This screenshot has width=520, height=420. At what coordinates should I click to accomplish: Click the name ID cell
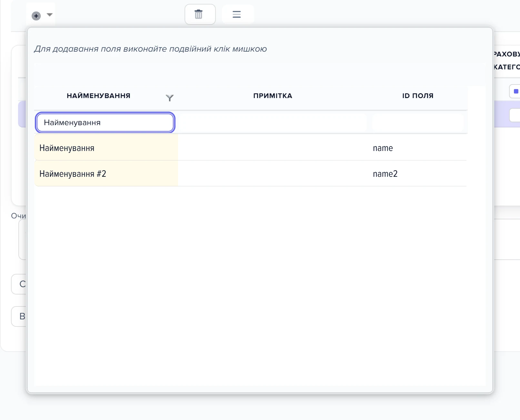(383, 148)
